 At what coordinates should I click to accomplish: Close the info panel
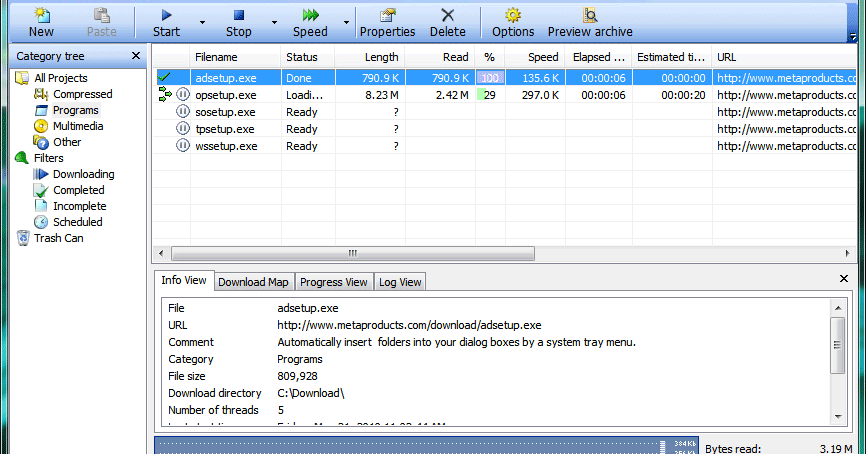[x=844, y=279]
